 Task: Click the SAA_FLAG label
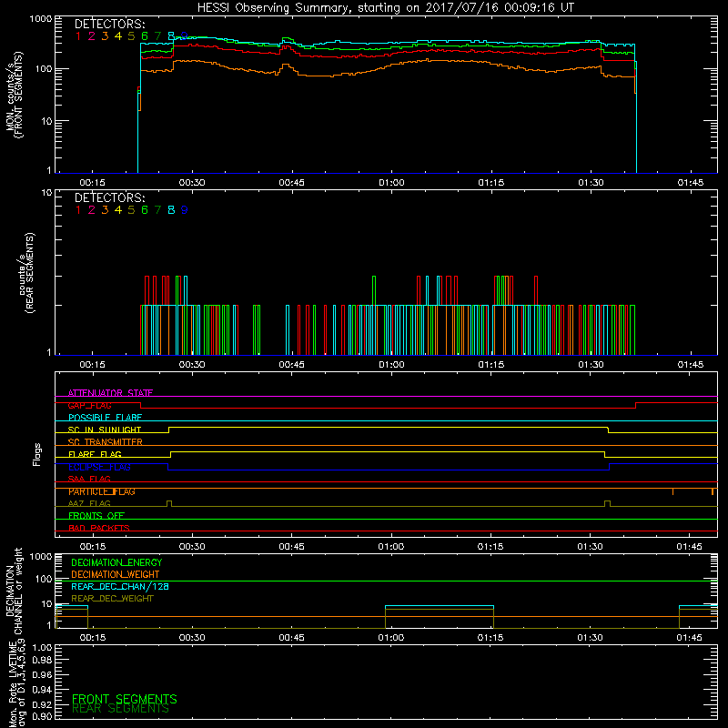point(89,479)
